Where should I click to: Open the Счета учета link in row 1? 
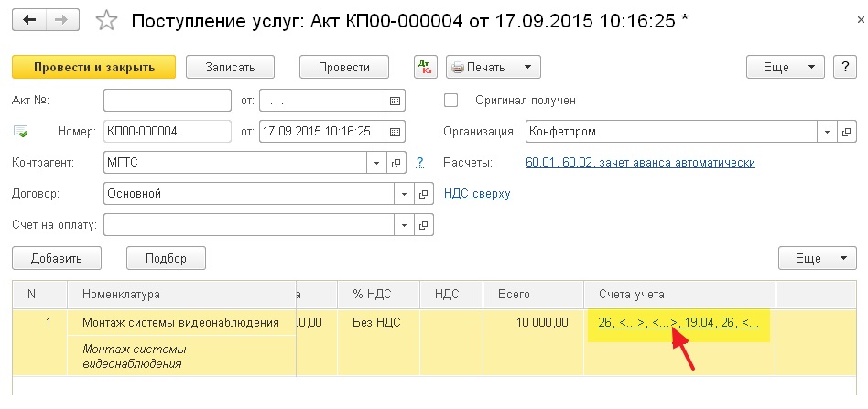[x=679, y=322]
